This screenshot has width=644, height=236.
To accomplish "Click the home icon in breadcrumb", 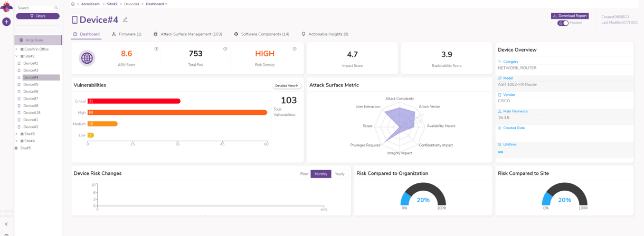I will tap(73, 4).
